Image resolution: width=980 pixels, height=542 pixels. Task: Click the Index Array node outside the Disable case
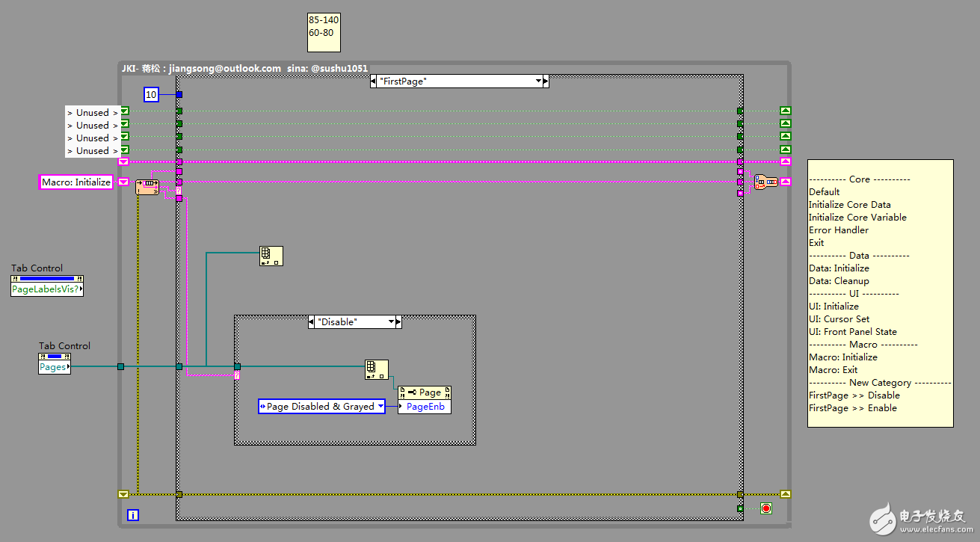(x=271, y=256)
